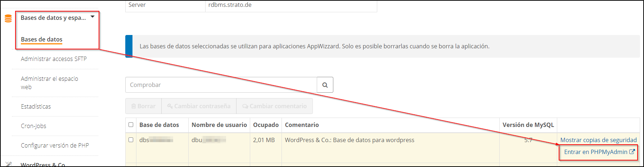Click the external link icon beside PHPMyAdmin
This screenshot has width=644, height=167.
tap(632, 152)
